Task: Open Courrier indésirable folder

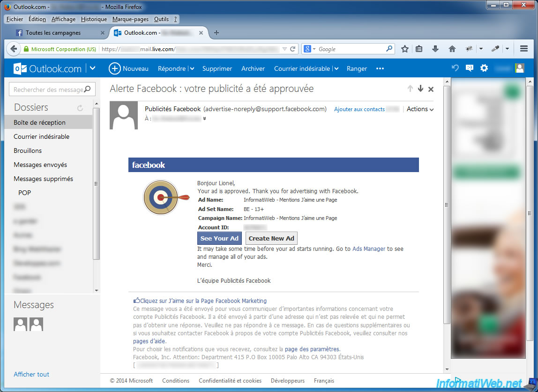Action: pos(42,136)
